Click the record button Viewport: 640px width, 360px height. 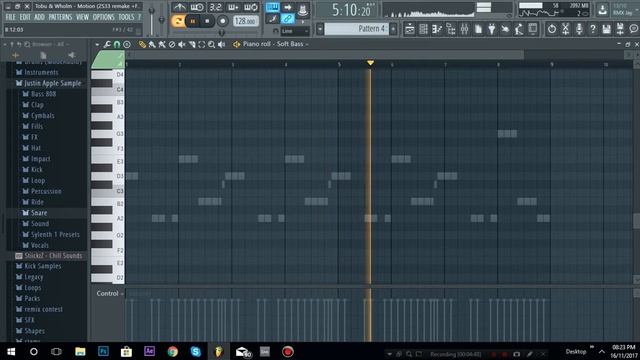coord(222,21)
